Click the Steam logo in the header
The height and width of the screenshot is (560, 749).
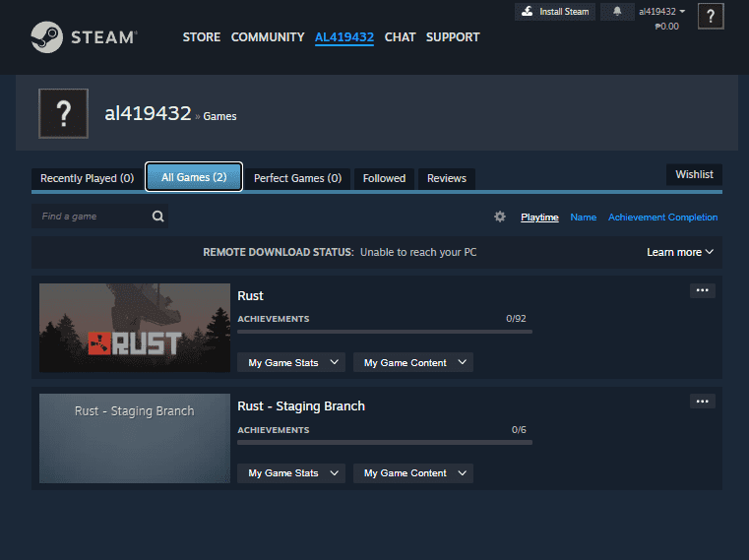pyautogui.click(x=84, y=36)
